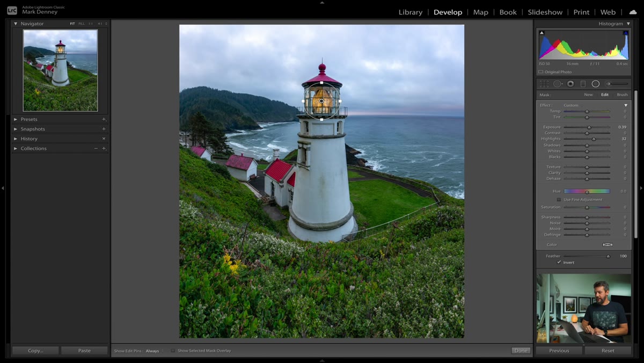The image size is (644, 363).
Task: Toggle shadow clipping indicator in histogram
Action: (541, 33)
